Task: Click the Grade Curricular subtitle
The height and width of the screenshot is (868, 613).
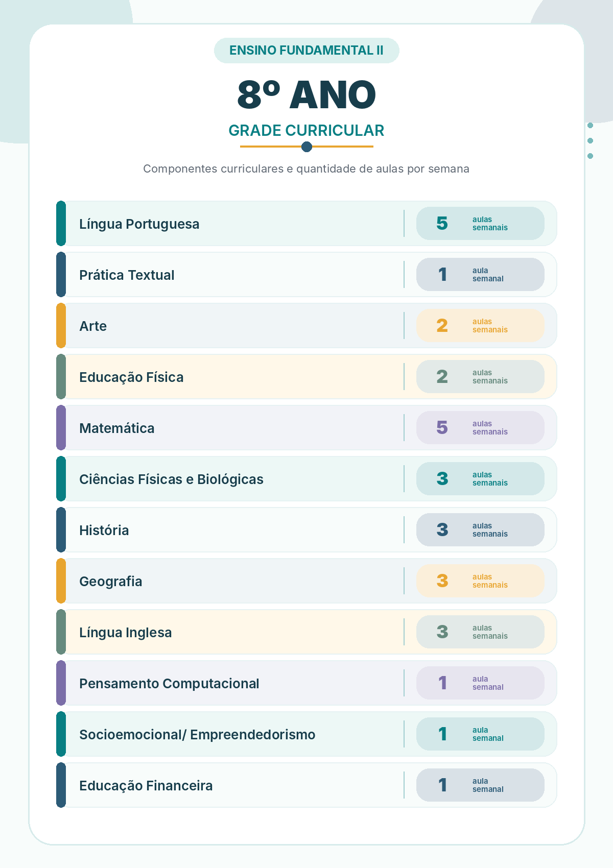Action: (x=306, y=131)
